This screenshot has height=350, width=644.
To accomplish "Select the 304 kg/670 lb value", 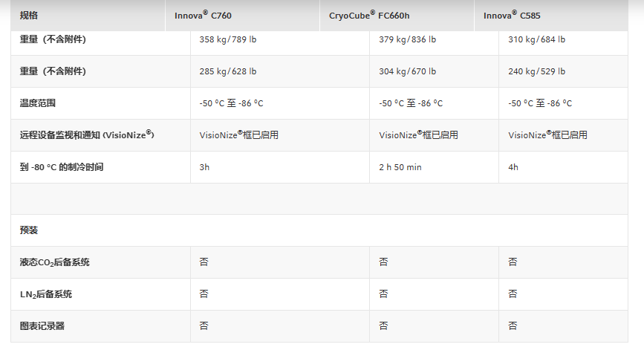I will (407, 71).
